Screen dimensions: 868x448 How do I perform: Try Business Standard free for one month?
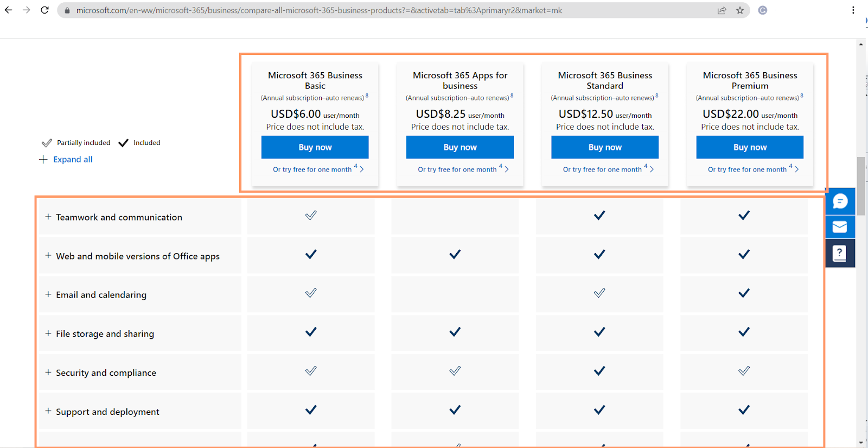pyautogui.click(x=608, y=169)
